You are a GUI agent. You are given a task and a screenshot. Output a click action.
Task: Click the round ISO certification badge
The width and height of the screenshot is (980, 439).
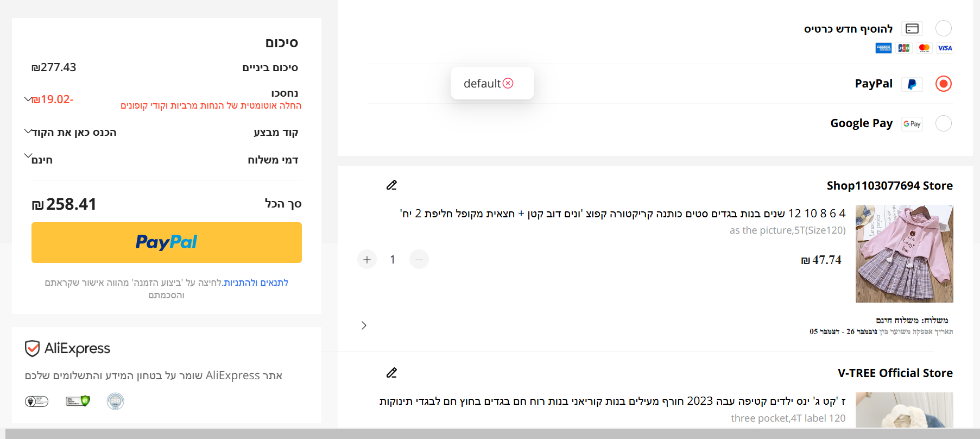(115, 402)
